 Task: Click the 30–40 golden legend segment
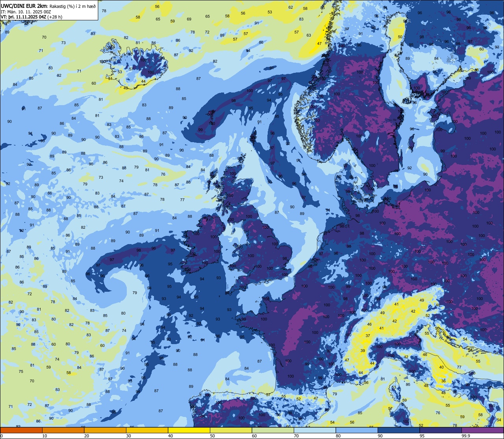click(x=147, y=430)
